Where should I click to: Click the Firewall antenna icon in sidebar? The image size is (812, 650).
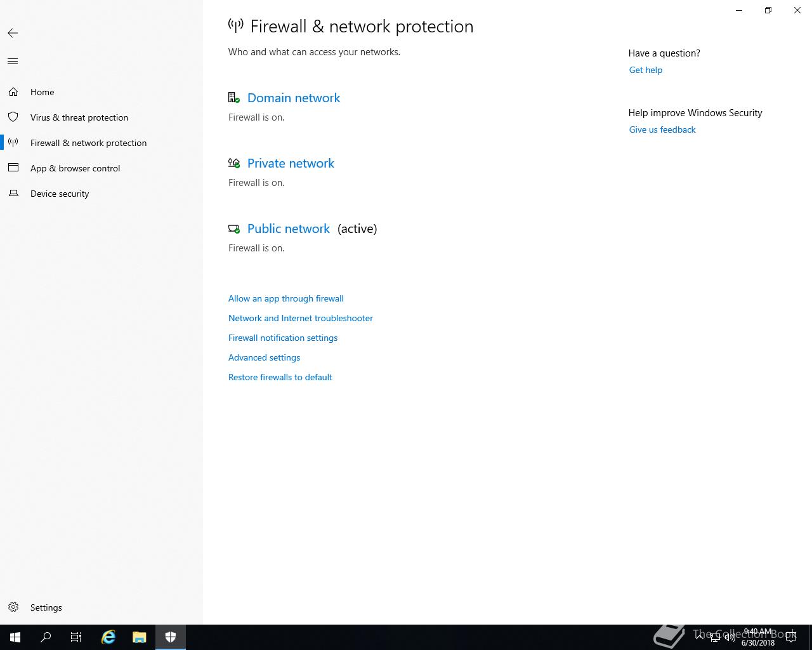[x=13, y=143]
